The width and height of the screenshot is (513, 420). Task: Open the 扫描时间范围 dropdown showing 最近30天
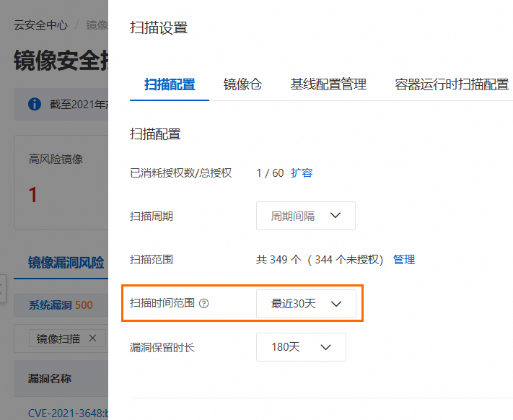306,304
